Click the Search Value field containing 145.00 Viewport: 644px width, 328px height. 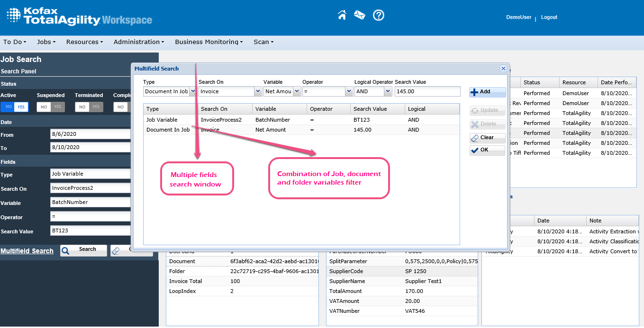427,91
